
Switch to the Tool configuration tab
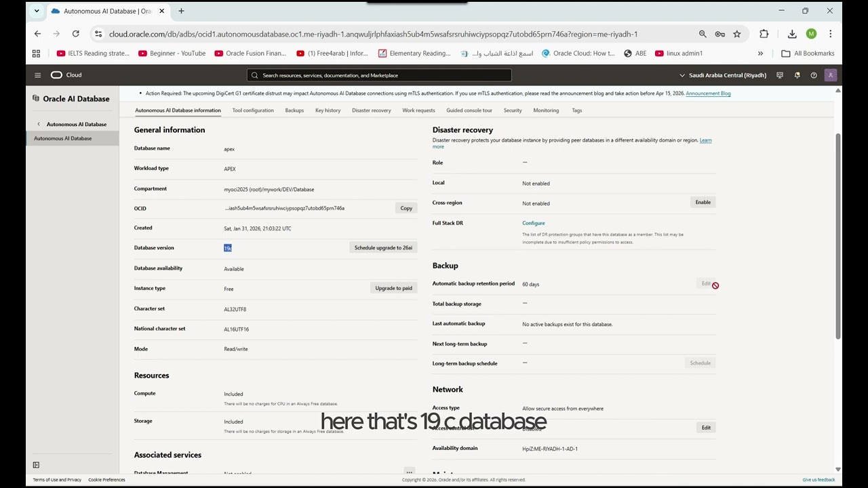point(253,110)
